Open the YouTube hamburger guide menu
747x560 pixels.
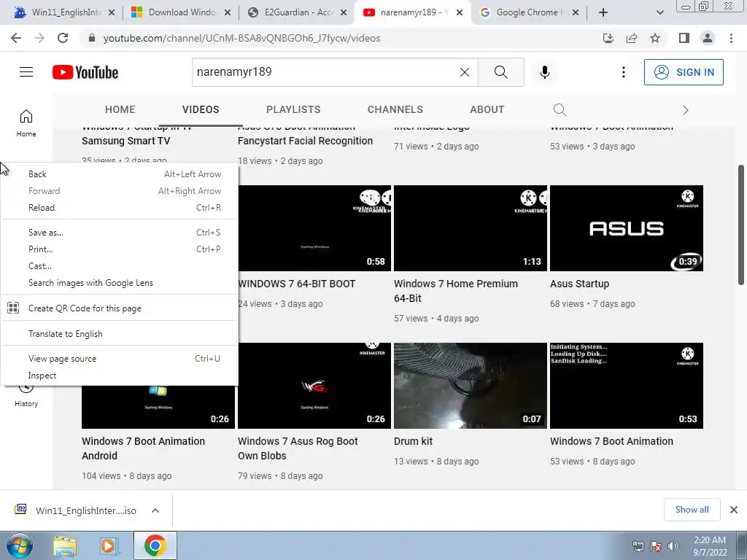click(26, 72)
